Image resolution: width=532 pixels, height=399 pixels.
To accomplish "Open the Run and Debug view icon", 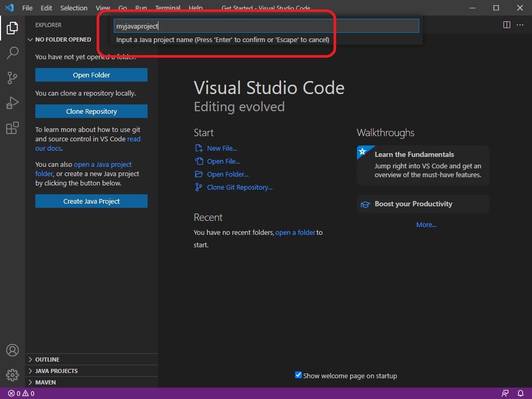I will (12, 103).
